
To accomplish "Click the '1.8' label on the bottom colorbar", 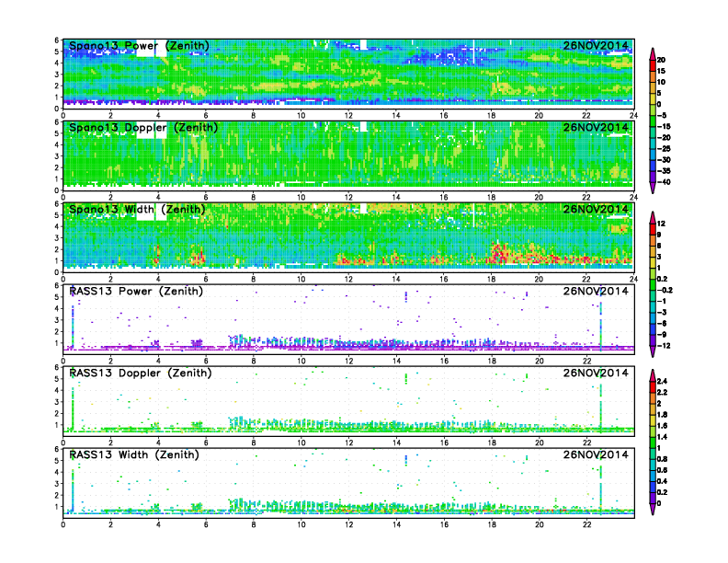I will tap(662, 414).
